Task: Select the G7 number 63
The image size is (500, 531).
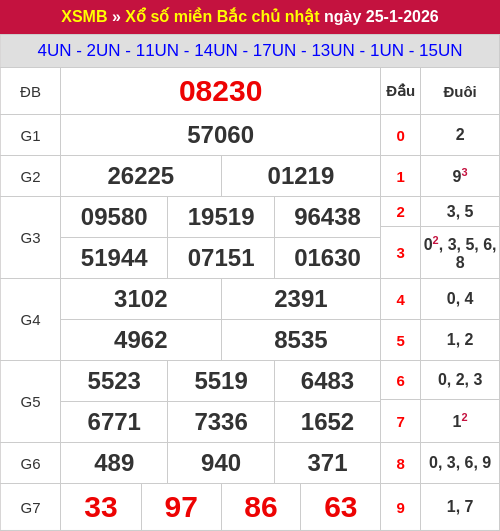Action: coord(341,507)
